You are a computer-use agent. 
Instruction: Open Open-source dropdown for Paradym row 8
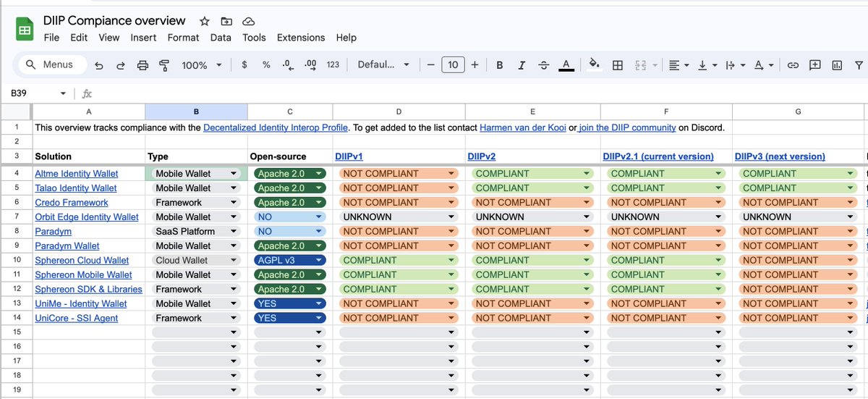pos(319,232)
